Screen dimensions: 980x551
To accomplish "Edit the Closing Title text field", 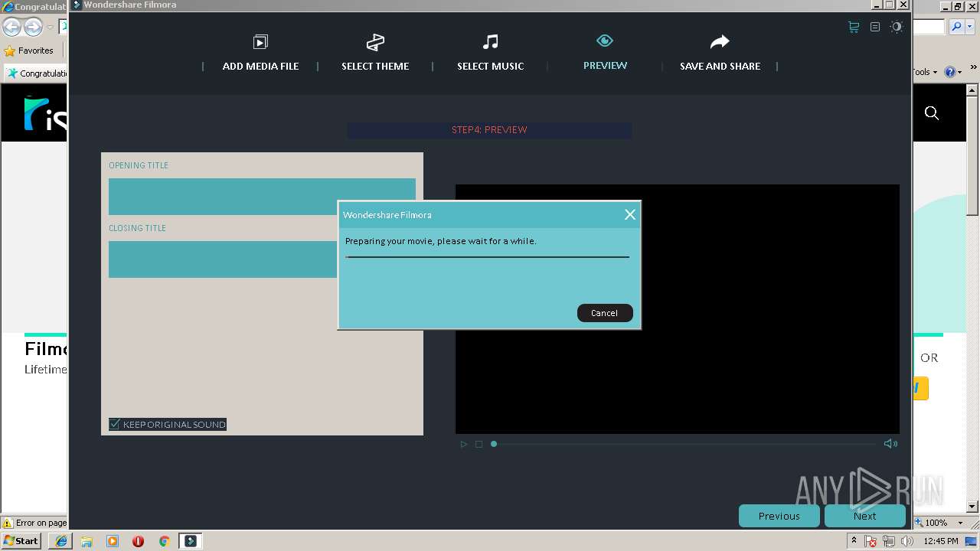I will coord(223,259).
